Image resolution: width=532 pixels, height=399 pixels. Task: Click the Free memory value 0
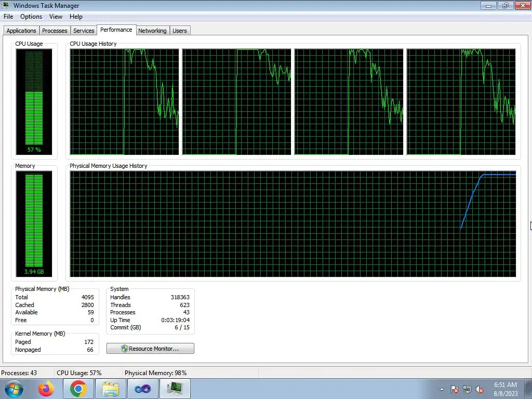click(92, 320)
